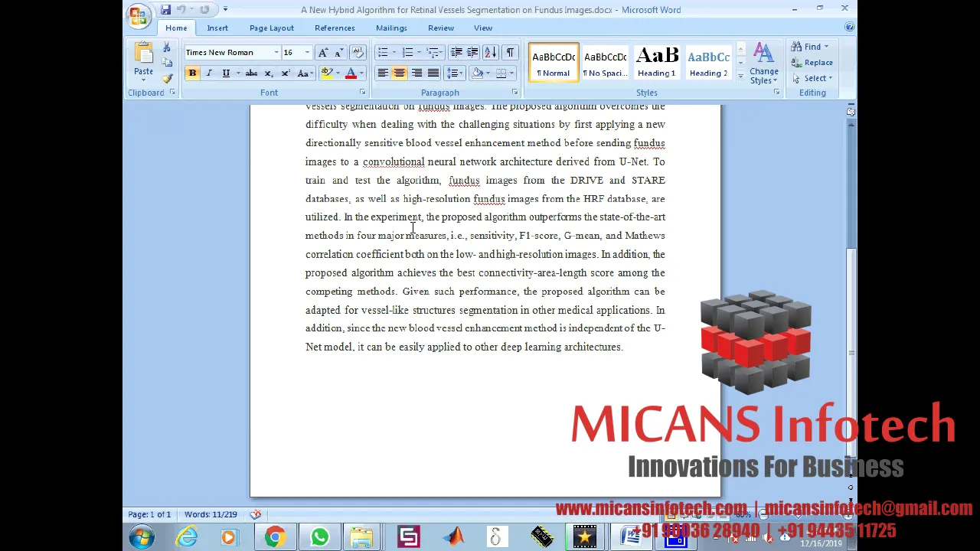Toggle show paragraph marks
Viewport: 980px width, 551px height.
coord(509,53)
